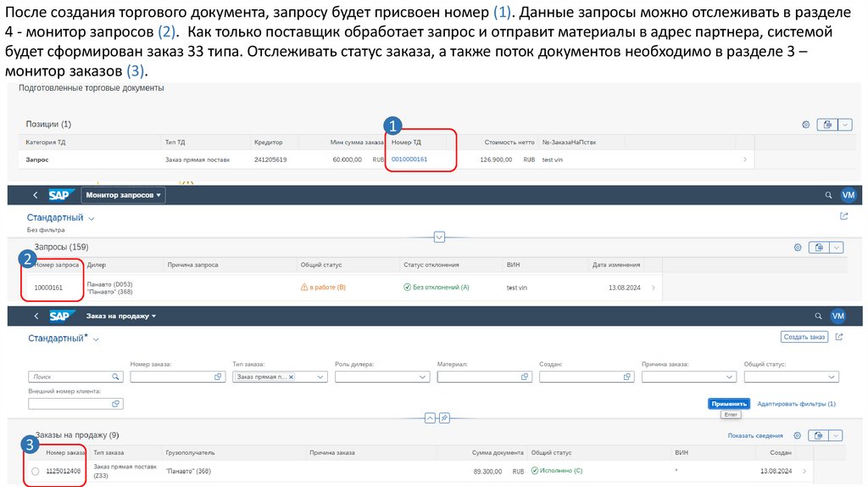Go back from Монитор запросов header
The image size is (868, 487).
tap(36, 195)
